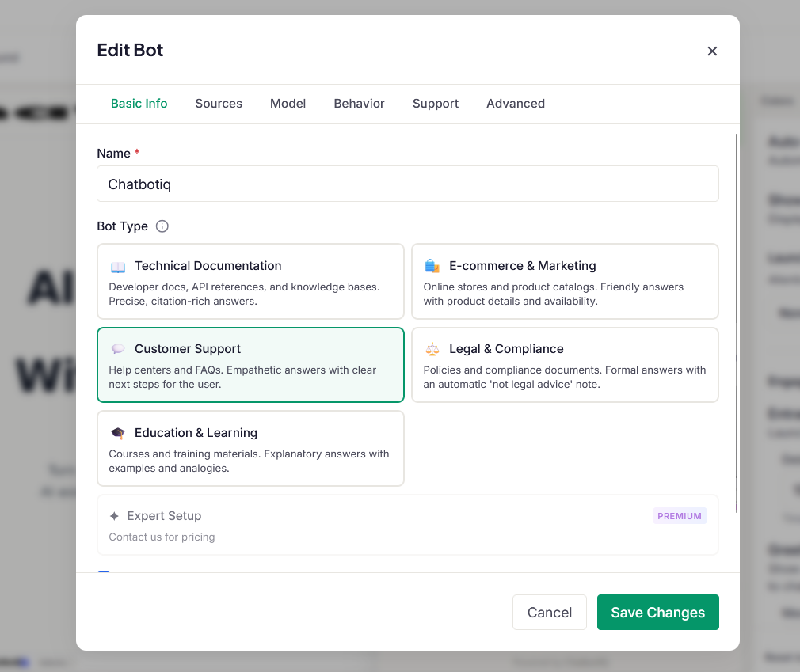Select the Education & Learning bot type
The height and width of the screenshot is (672, 800).
pyautogui.click(x=250, y=448)
